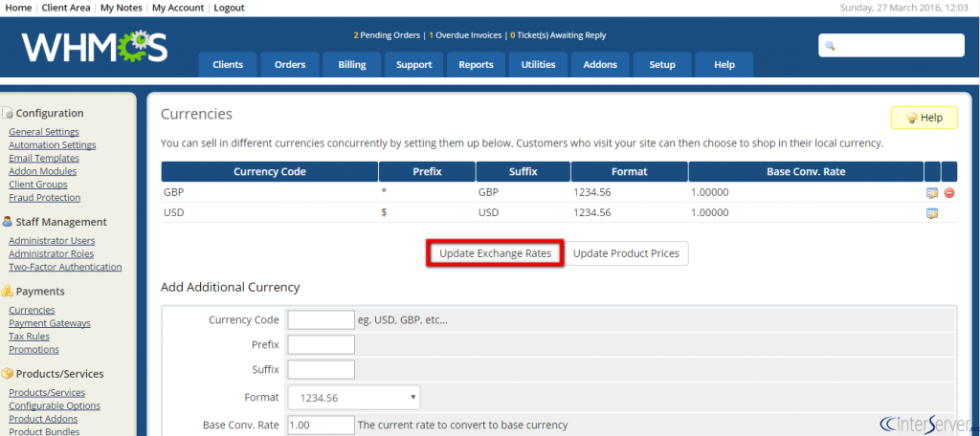Open Client Area link
Image resolution: width=980 pixels, height=436 pixels.
pyautogui.click(x=66, y=8)
